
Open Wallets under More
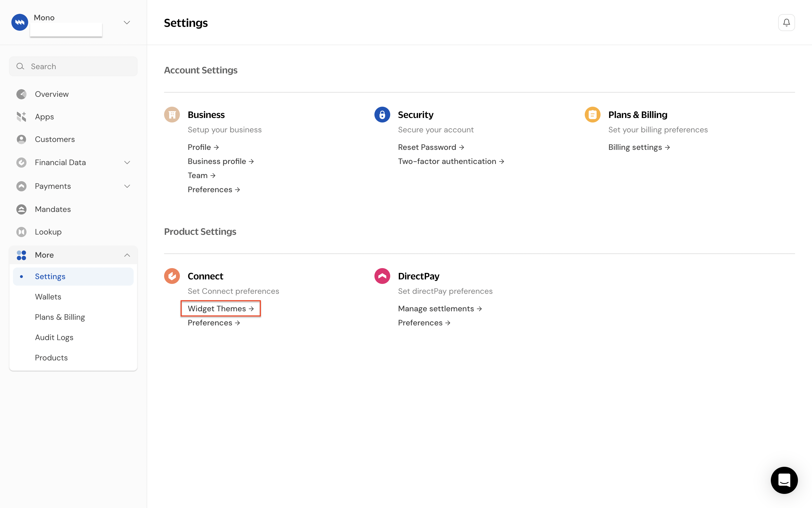point(48,297)
